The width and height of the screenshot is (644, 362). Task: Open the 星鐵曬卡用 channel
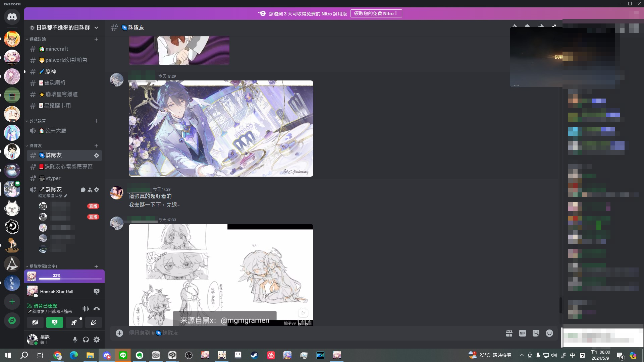[64, 106]
